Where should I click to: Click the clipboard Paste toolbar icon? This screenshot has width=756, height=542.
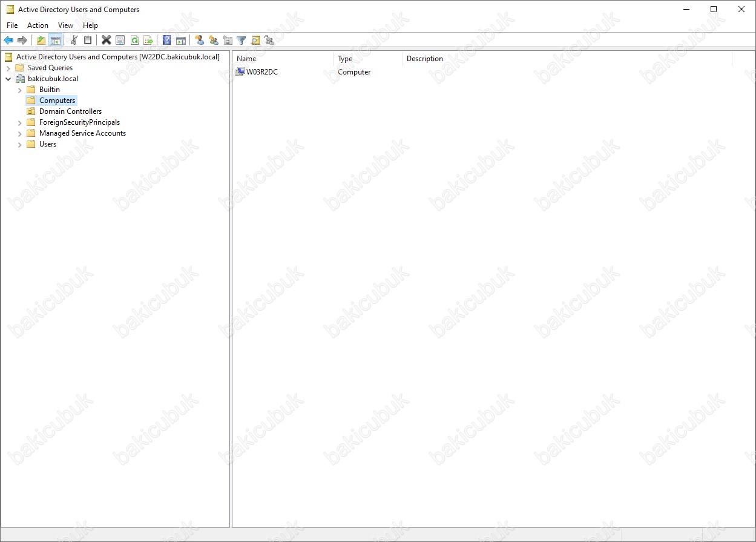point(88,40)
